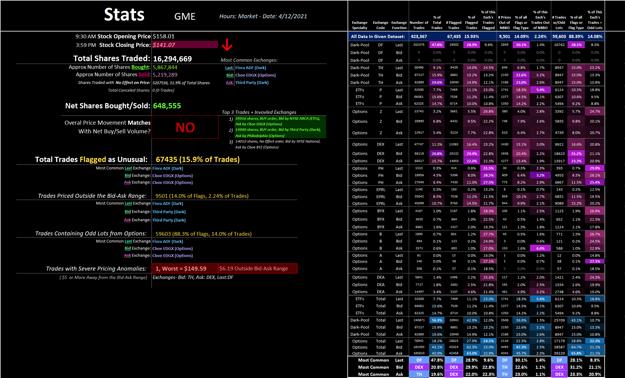Click the shares bought value "5,867,844"
This screenshot has height=378, width=625.
tap(165, 67)
